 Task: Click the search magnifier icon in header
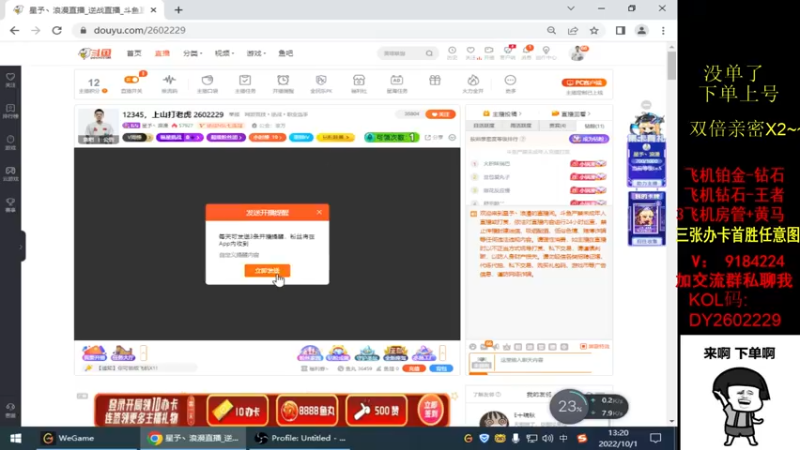tap(429, 53)
